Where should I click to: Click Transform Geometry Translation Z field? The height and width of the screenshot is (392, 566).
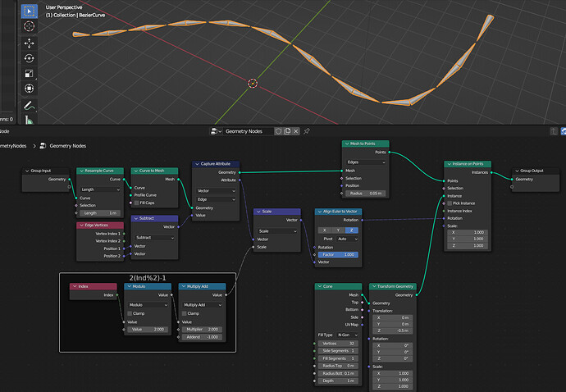[392, 330]
